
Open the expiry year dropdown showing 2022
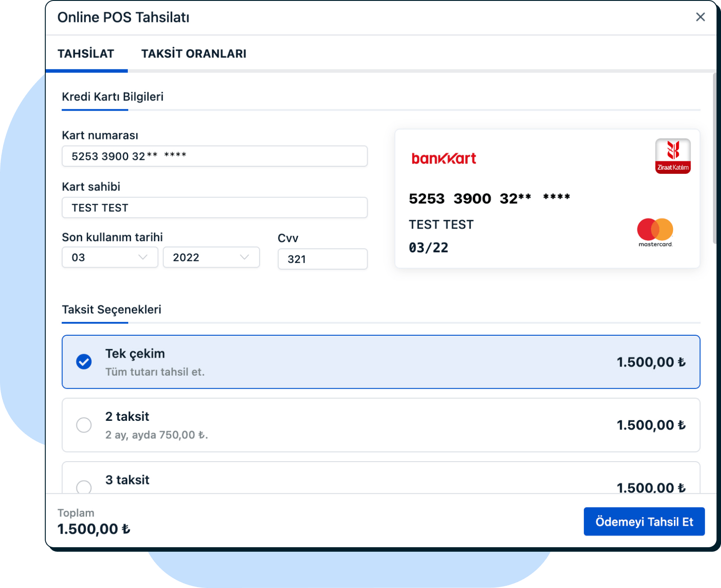pyautogui.click(x=211, y=257)
